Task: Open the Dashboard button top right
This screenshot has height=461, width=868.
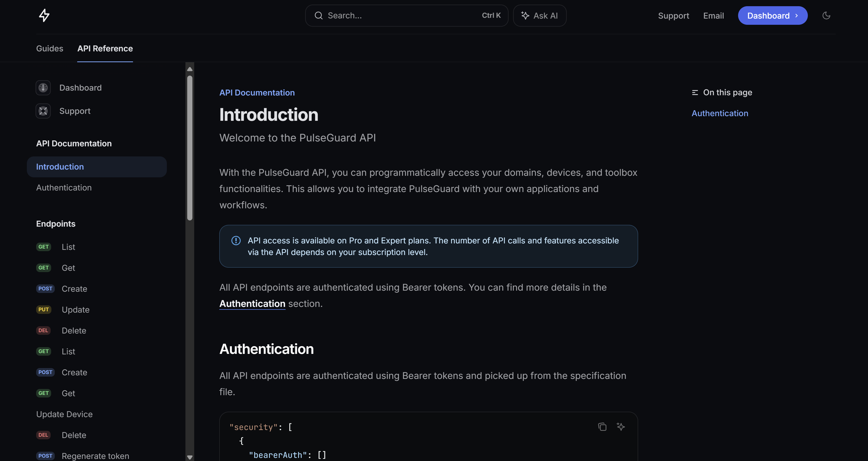Action: coord(772,15)
